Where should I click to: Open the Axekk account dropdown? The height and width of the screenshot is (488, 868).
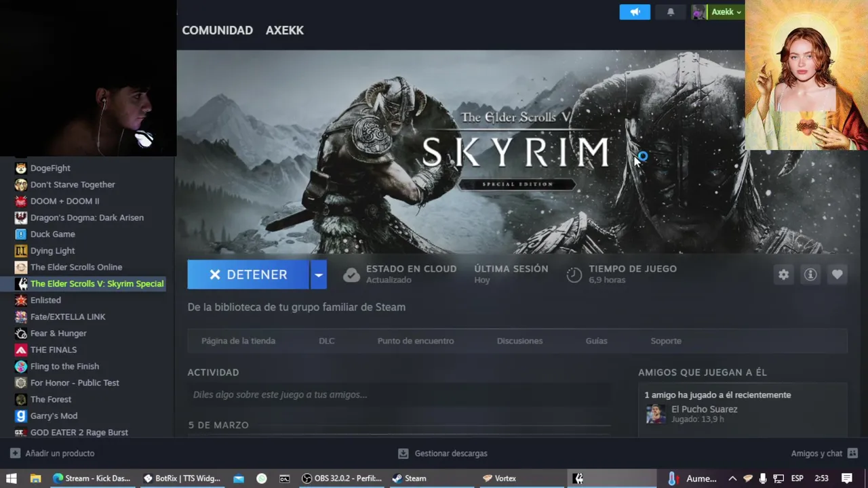click(x=726, y=12)
